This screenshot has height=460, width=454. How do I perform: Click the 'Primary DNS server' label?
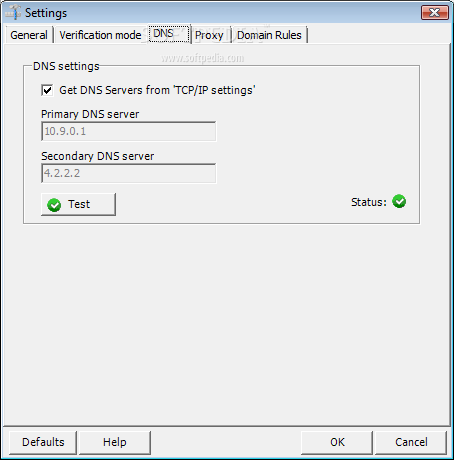click(x=90, y=114)
